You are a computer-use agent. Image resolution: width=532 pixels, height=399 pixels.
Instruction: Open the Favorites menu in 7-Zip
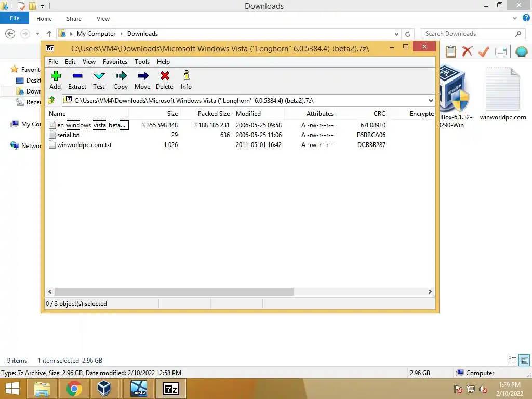click(115, 62)
